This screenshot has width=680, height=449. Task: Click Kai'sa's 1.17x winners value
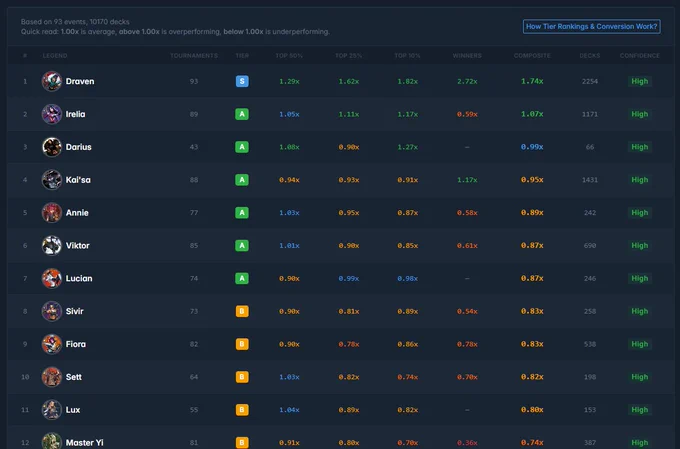click(467, 180)
